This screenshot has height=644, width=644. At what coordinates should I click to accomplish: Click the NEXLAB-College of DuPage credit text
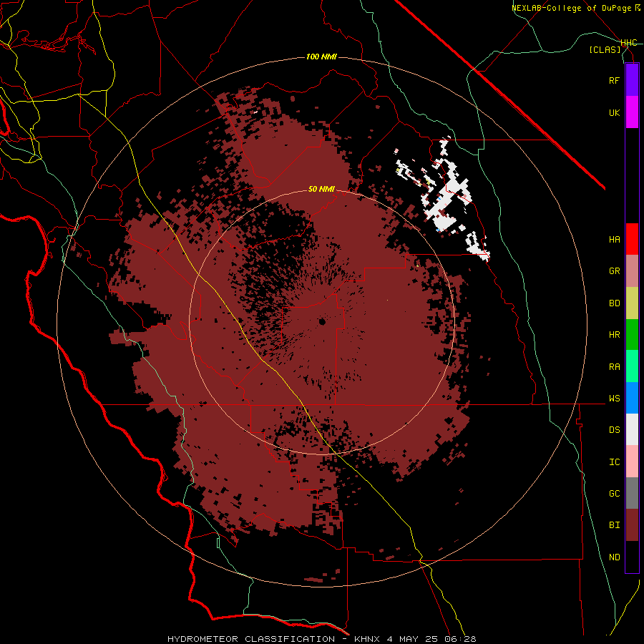coord(572,8)
